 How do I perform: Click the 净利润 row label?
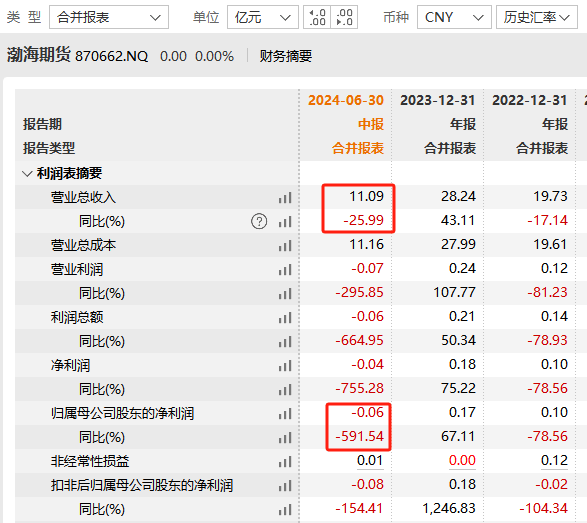pyautogui.click(x=70, y=365)
